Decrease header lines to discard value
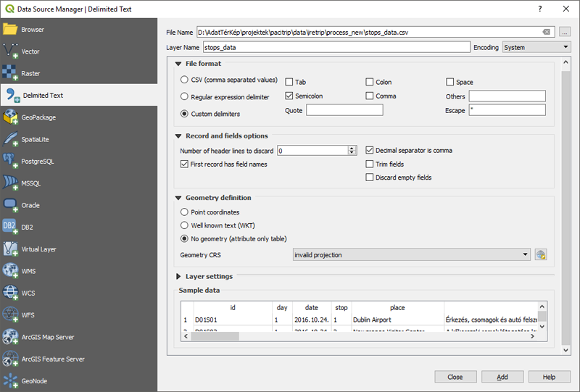The image size is (580, 392). (352, 152)
